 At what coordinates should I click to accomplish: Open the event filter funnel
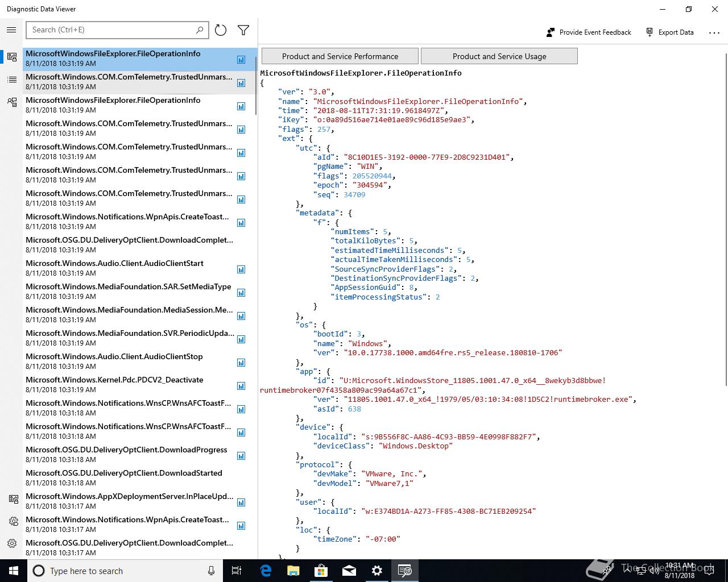click(x=243, y=30)
